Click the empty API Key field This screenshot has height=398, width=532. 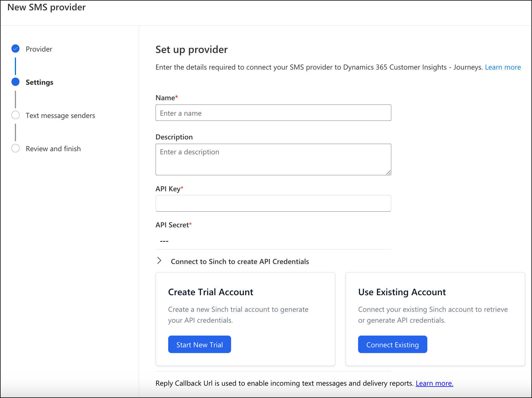(x=273, y=203)
